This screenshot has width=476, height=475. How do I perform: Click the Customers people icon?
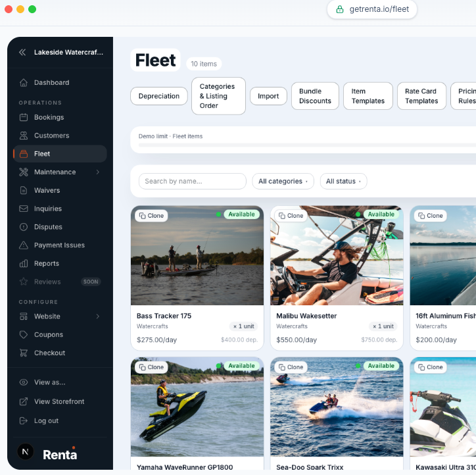coord(24,136)
